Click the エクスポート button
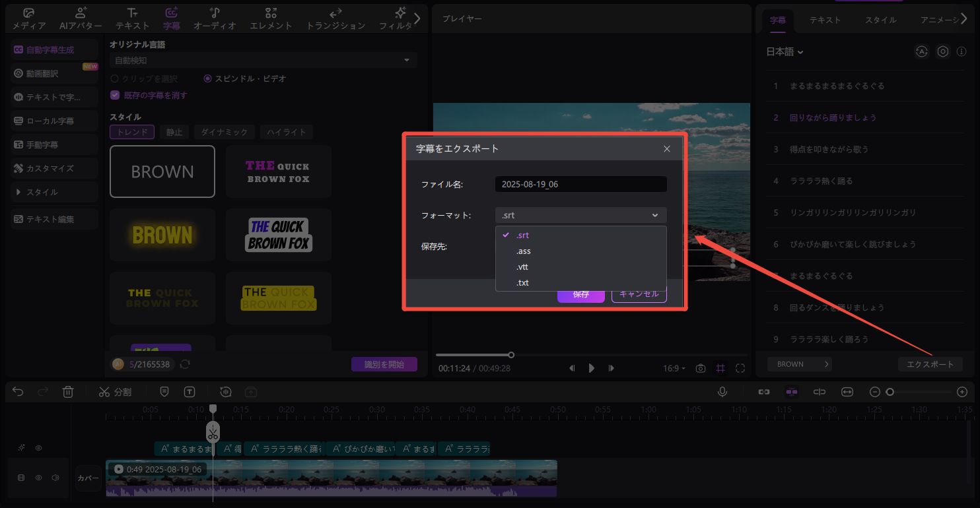 pyautogui.click(x=930, y=364)
